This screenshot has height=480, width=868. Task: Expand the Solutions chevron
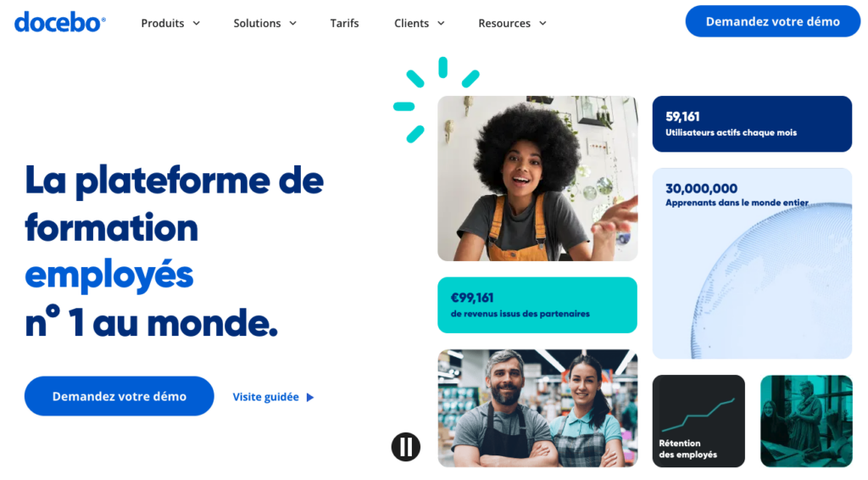[292, 23]
